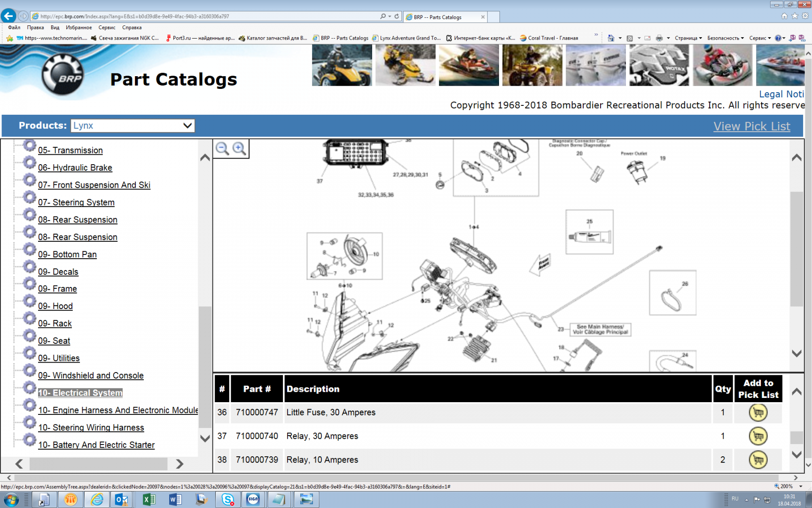
Task: Open Word from taskbar
Action: [x=175, y=500]
